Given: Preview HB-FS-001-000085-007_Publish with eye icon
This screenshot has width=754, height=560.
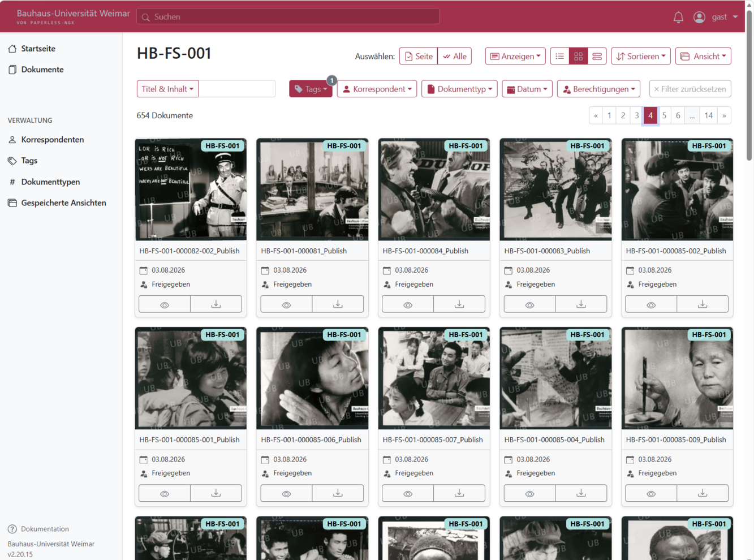Looking at the screenshot, I should coord(408,493).
